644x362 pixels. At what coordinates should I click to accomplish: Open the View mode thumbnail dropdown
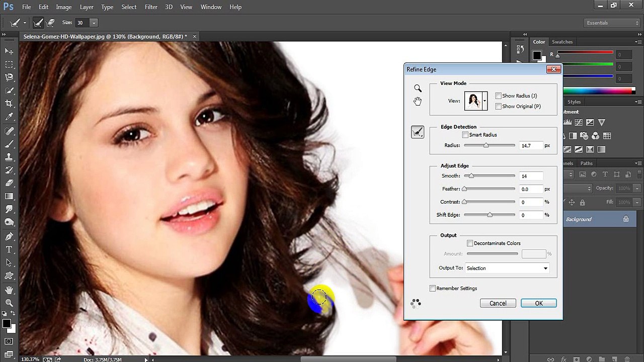pos(485,101)
